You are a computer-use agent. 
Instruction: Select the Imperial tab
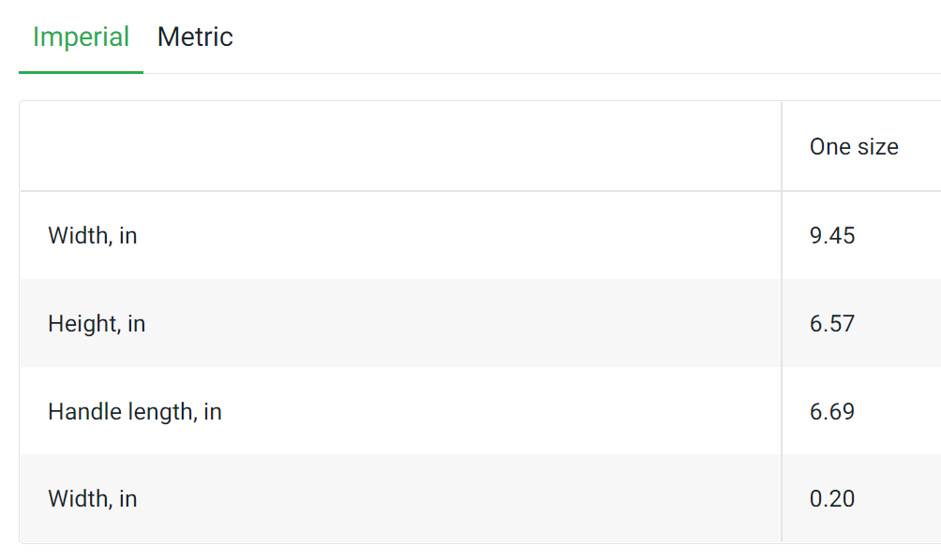click(81, 37)
